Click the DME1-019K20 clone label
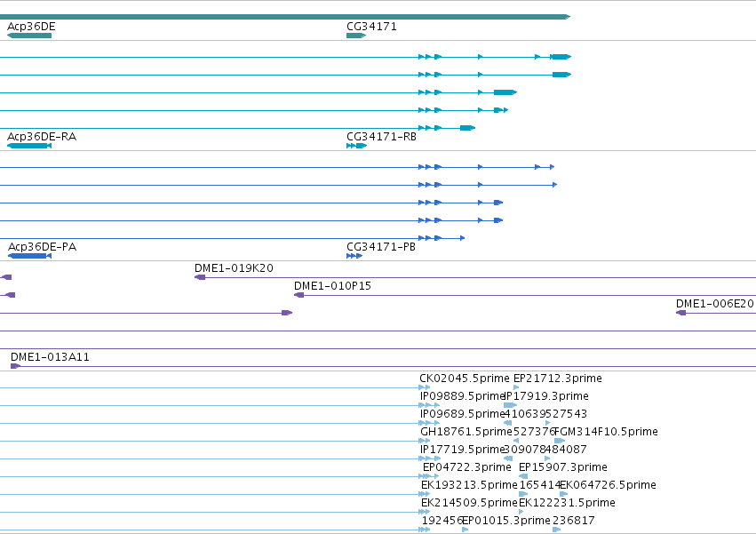 234,268
